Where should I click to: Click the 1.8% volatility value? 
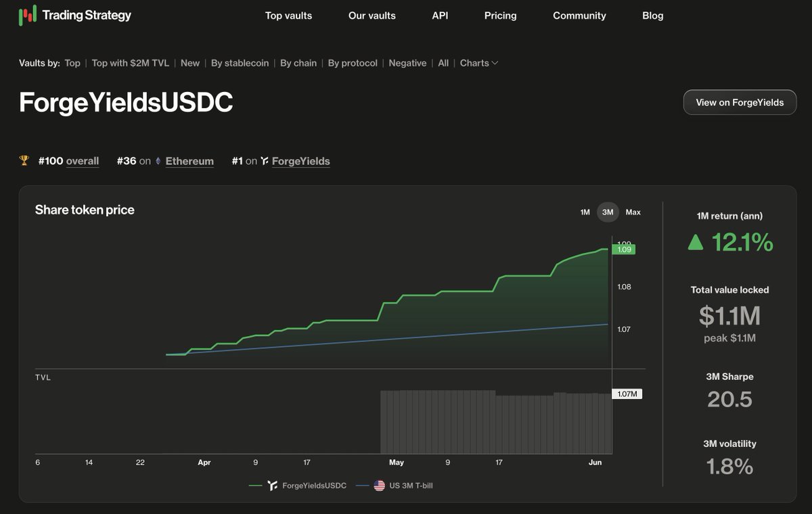point(729,467)
